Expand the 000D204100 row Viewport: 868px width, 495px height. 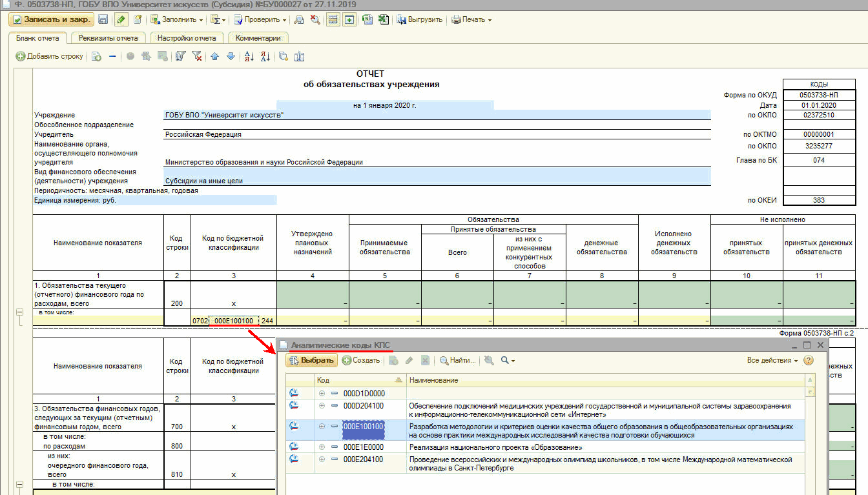pos(322,406)
